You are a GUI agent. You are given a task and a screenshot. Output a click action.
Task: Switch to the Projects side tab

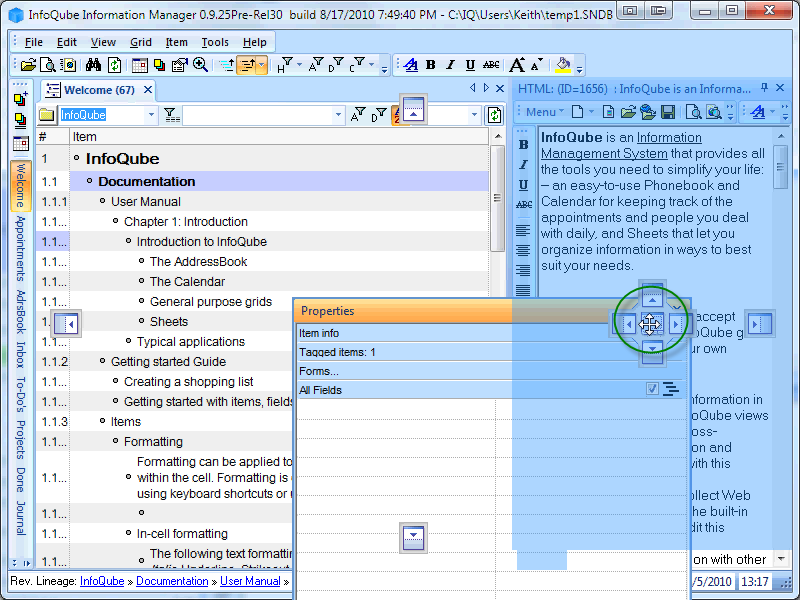click(x=20, y=440)
